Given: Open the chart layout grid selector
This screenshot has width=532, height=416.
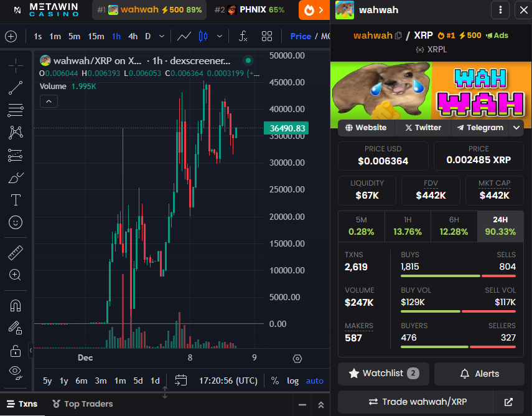Looking at the screenshot, I should pyautogui.click(x=267, y=36).
